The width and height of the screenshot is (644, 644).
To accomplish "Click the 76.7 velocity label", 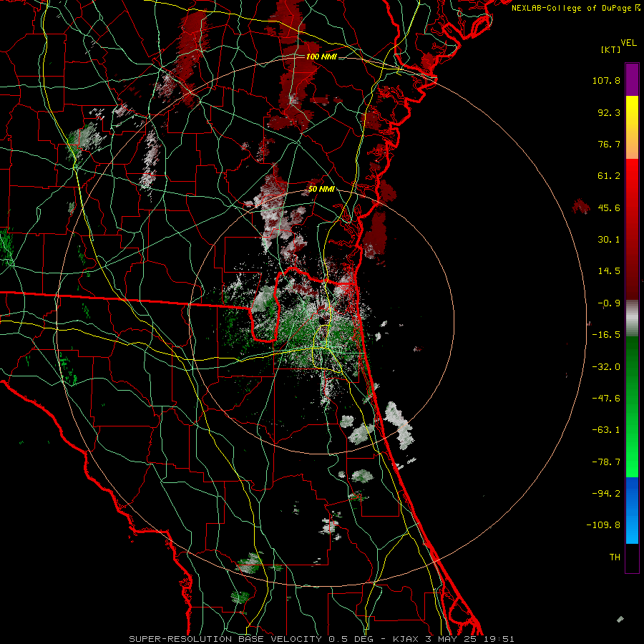I will 609,144.
